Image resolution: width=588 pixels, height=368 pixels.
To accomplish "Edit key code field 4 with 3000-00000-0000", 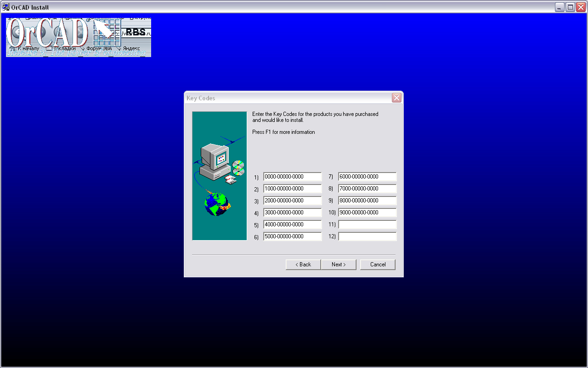I will (x=293, y=213).
